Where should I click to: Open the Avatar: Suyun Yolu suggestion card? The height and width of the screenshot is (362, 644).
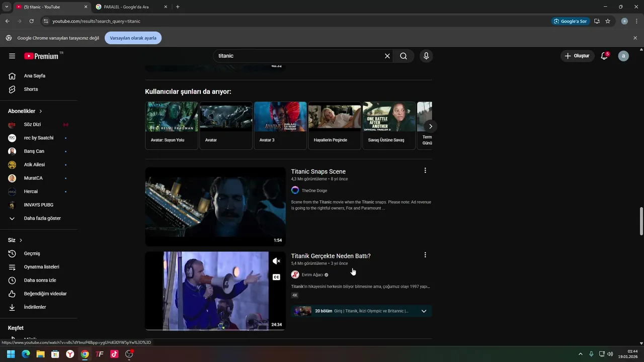pos(172,126)
